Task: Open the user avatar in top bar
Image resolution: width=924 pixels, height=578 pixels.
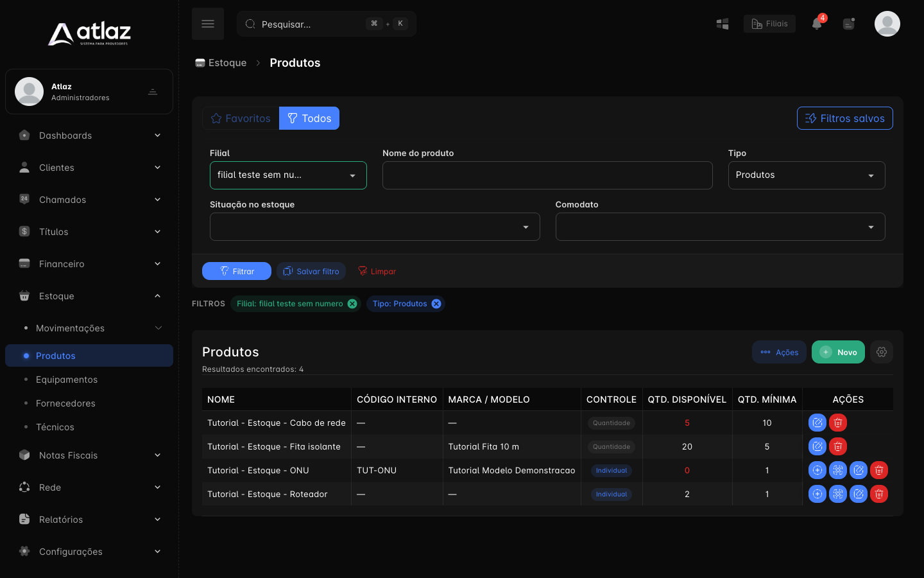Action: coord(887,24)
